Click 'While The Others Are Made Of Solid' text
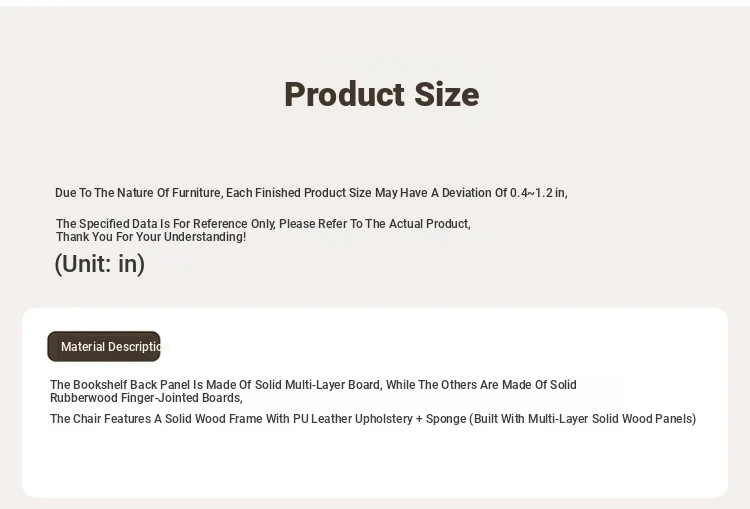 [x=481, y=385]
